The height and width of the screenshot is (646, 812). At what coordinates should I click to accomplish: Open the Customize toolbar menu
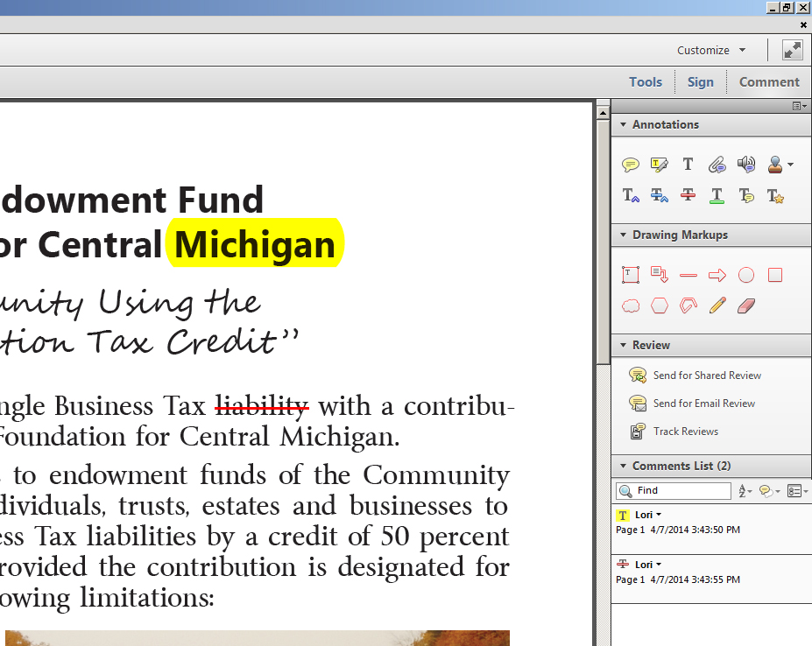click(711, 51)
